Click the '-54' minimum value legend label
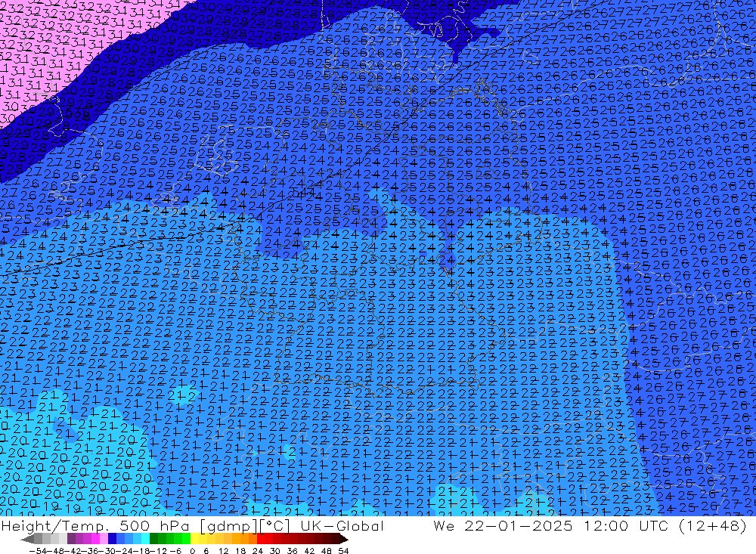Image resolution: width=756 pixels, height=554 pixels. pos(39,551)
